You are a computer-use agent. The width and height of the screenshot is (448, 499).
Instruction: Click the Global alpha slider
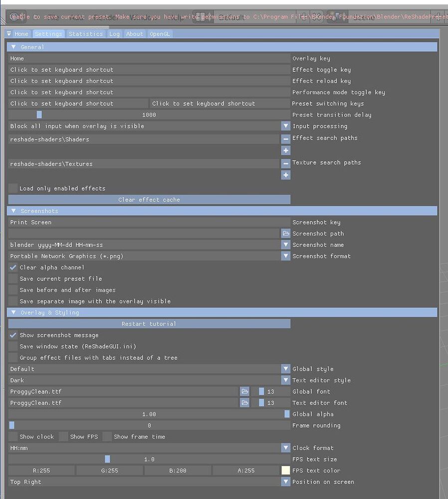[149, 414]
